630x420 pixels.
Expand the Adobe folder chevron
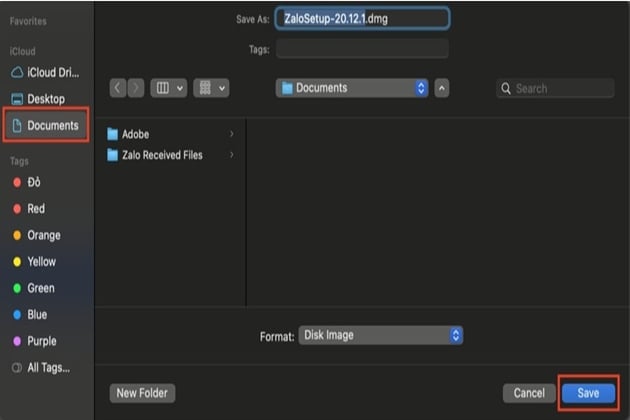pos(231,134)
